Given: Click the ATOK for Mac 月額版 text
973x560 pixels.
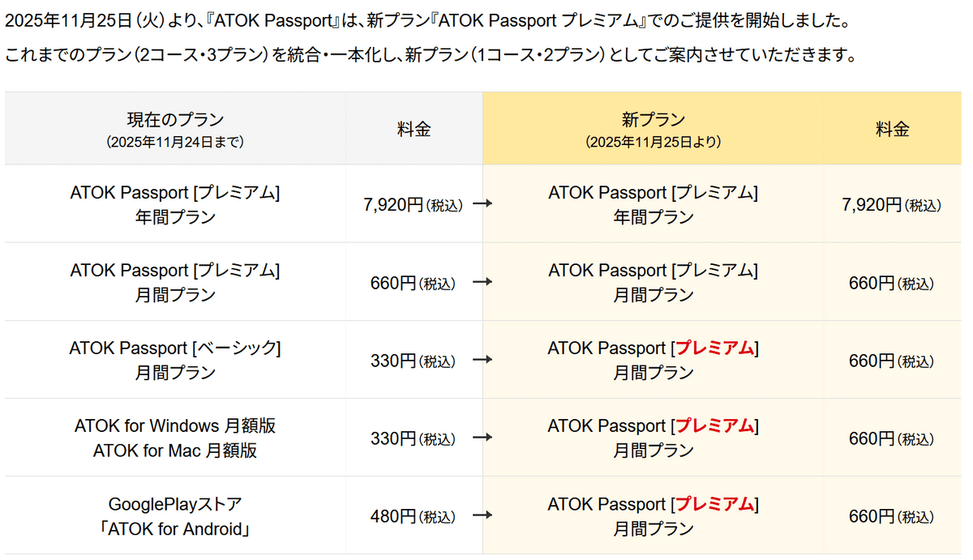Looking at the screenshot, I should pos(175,451).
